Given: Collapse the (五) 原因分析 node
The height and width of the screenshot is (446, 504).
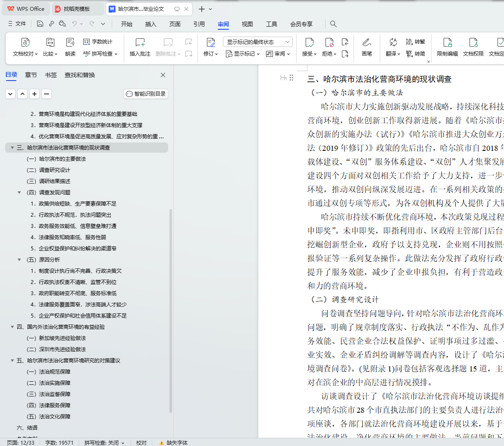Looking at the screenshot, I should point(19,260).
